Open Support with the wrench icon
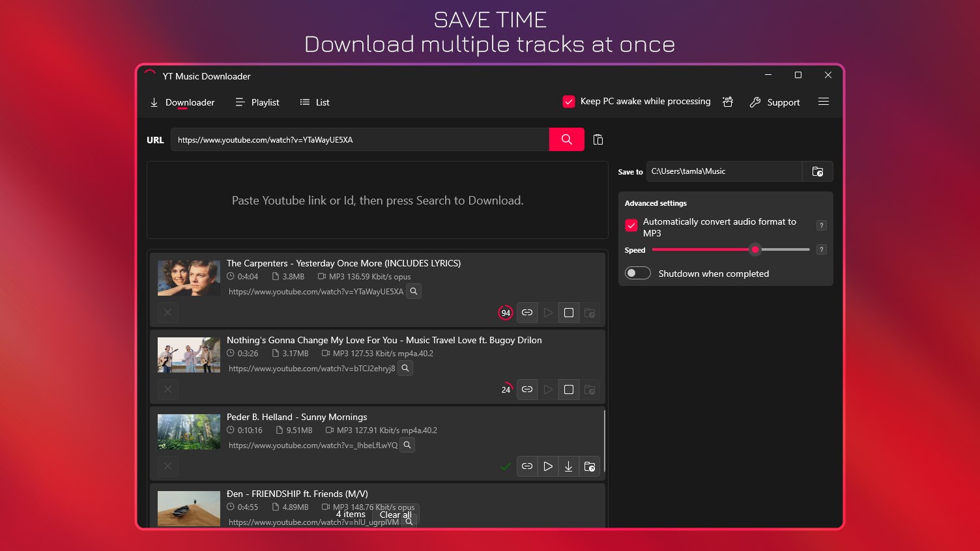Screen dimensions: 980x551 click(x=775, y=102)
